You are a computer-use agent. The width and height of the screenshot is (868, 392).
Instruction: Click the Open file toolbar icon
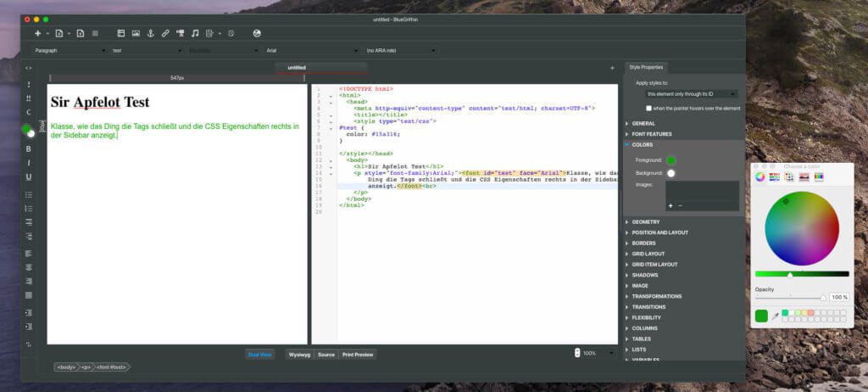(x=59, y=33)
